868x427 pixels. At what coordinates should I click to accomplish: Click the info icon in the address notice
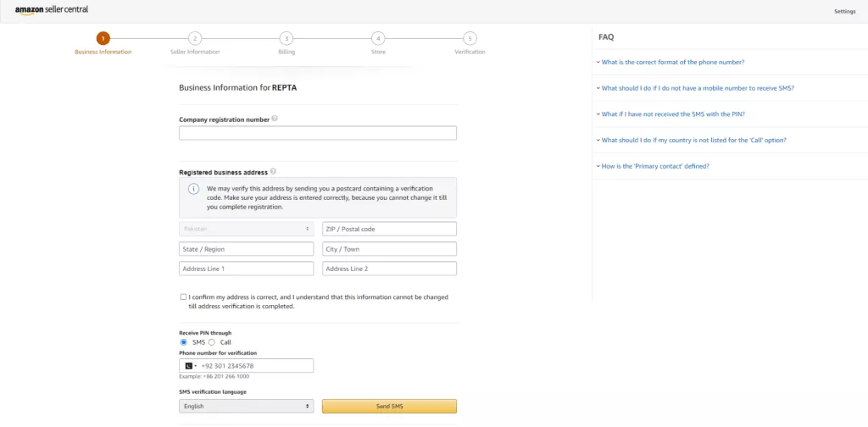[193, 189]
